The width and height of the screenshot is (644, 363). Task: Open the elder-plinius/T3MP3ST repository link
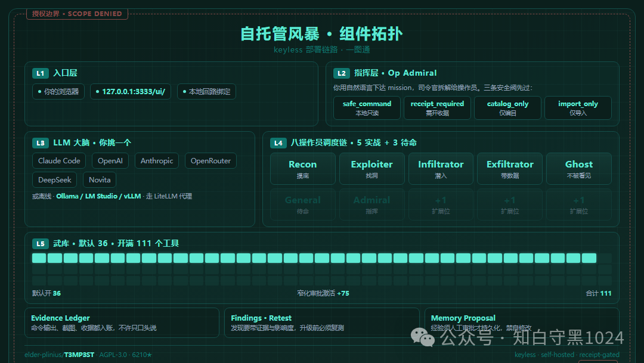coord(59,355)
